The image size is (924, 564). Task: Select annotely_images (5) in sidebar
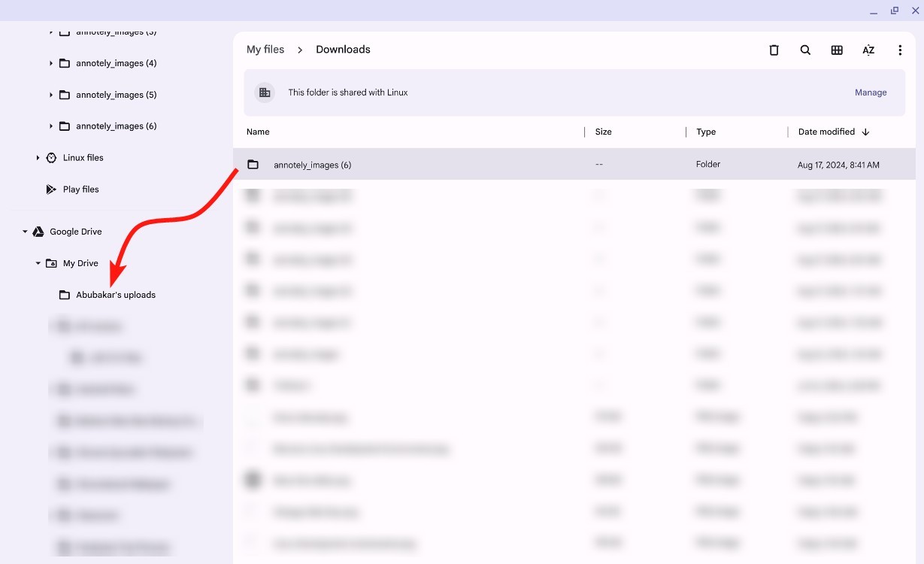(116, 95)
